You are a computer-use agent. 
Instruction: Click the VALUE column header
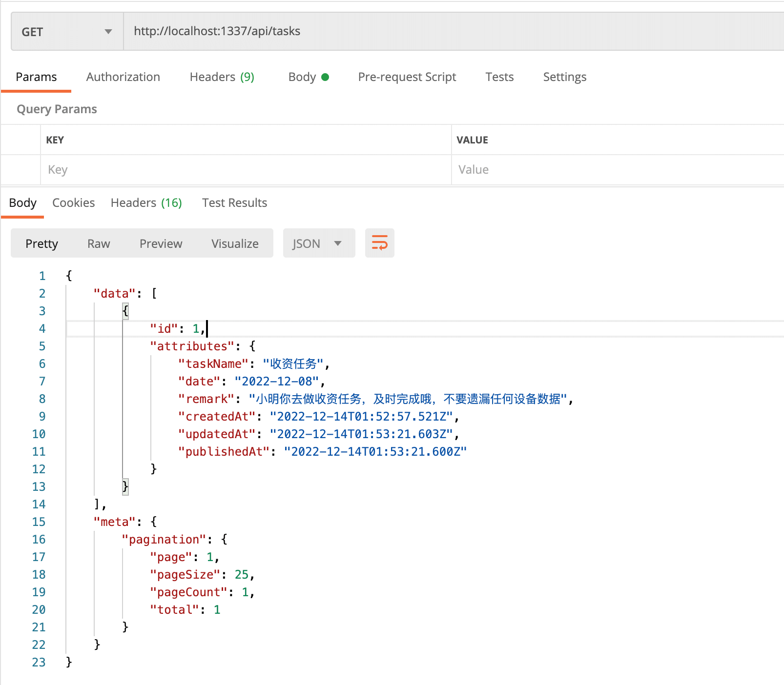click(472, 140)
